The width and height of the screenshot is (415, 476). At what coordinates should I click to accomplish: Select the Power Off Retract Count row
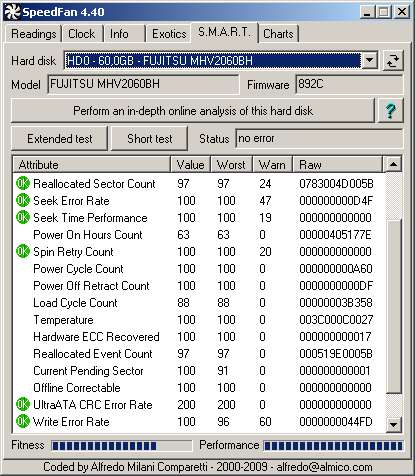199,285
